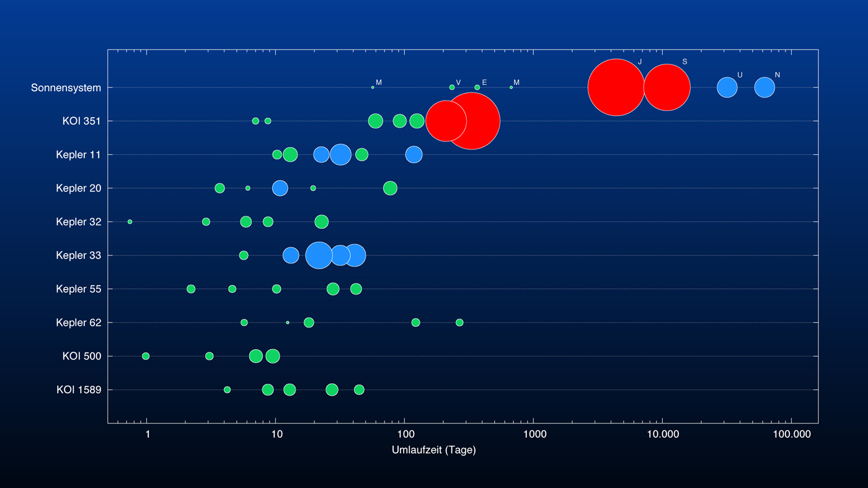868x488 pixels.
Task: Click the blue circle in Kepler 20 row
Action: [x=280, y=188]
